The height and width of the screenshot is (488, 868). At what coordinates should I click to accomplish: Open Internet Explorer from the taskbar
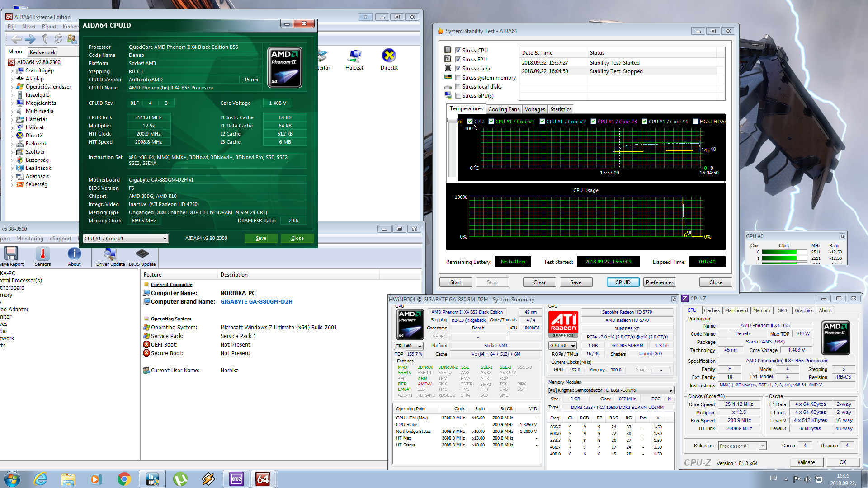click(x=41, y=479)
